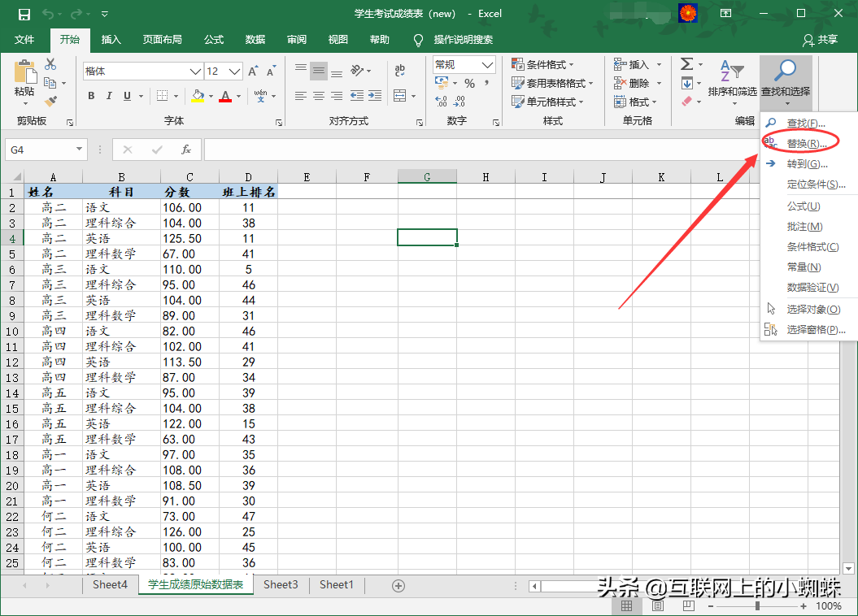858x616 pixels.
Task: Click the AutoSum sigma icon
Action: click(x=686, y=64)
